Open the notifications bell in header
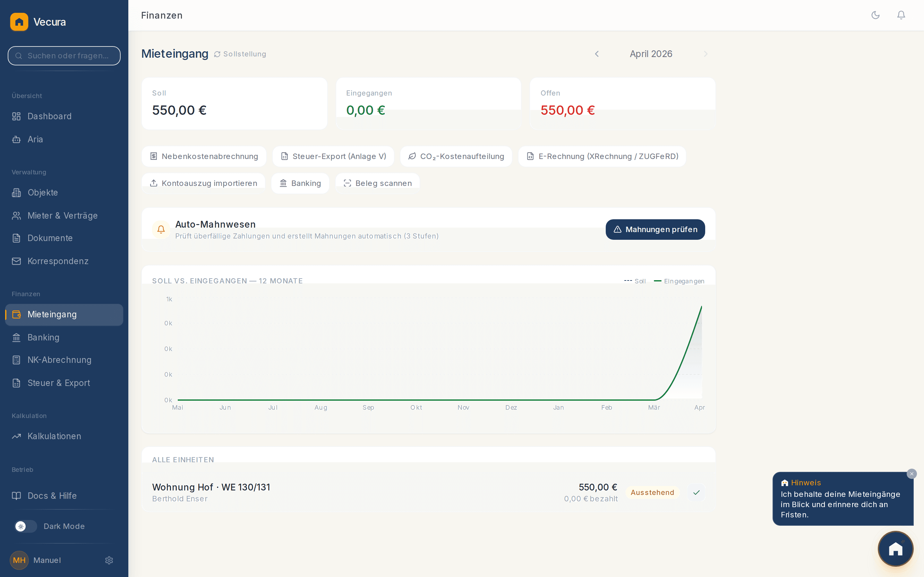 (901, 15)
